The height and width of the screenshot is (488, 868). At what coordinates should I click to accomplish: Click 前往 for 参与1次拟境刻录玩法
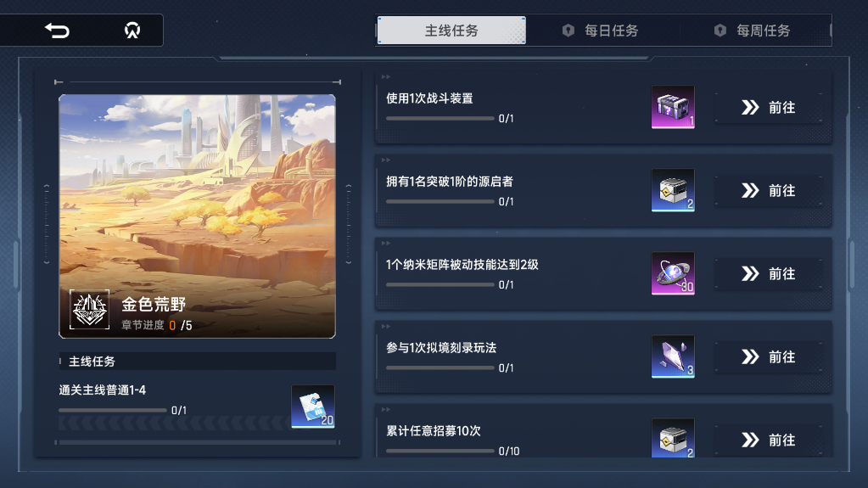[x=769, y=356]
